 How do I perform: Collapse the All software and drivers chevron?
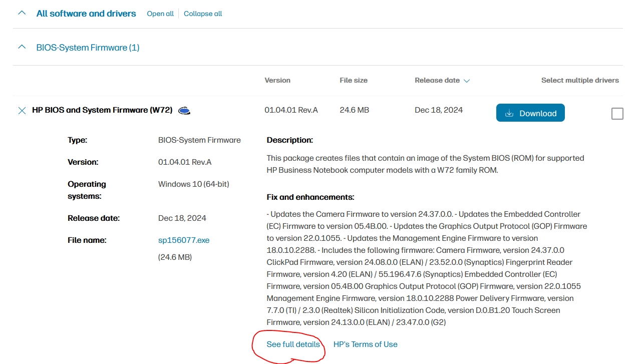[x=22, y=14]
